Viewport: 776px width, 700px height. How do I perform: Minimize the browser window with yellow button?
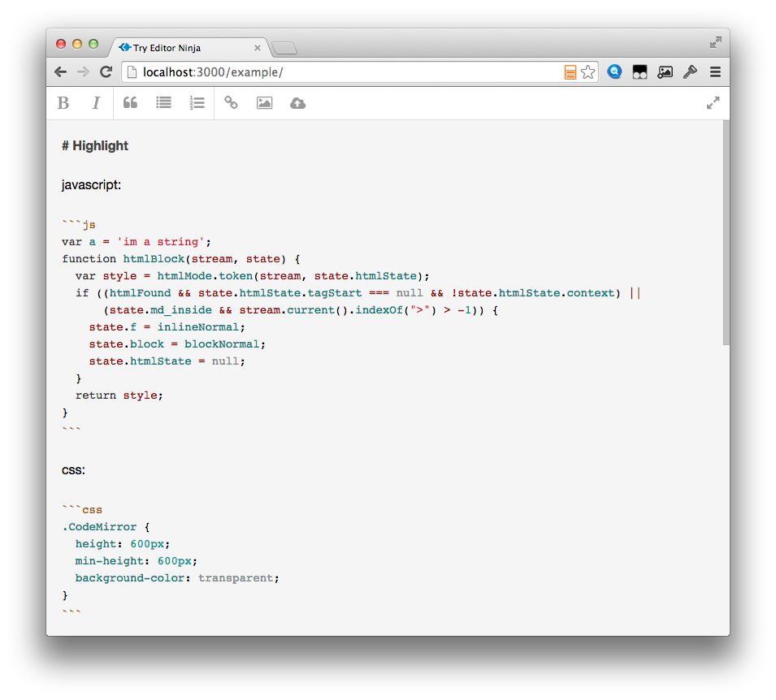76,44
